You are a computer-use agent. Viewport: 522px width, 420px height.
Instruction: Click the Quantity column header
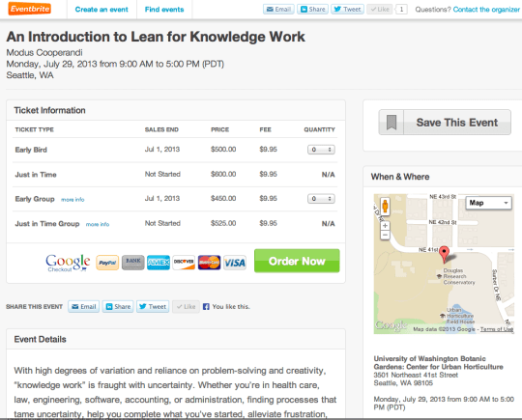tap(319, 129)
